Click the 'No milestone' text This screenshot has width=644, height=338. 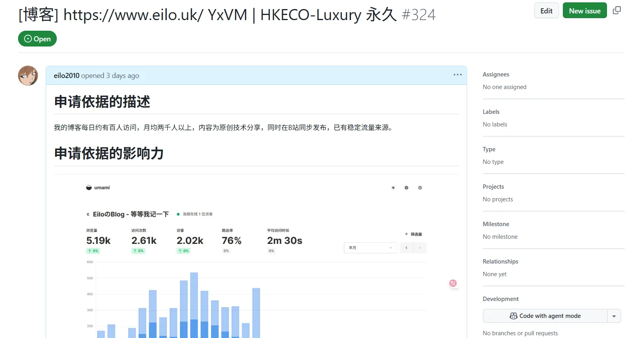tap(500, 237)
